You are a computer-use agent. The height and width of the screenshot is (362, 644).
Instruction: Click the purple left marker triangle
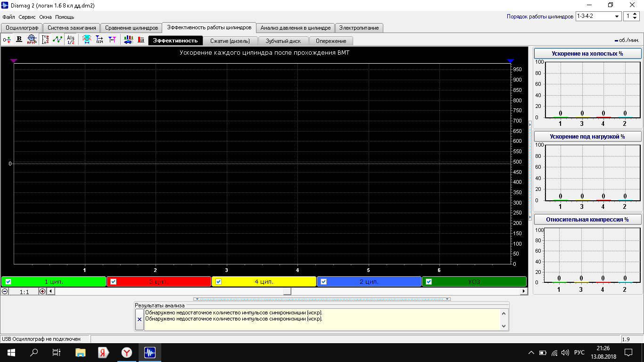click(x=14, y=61)
